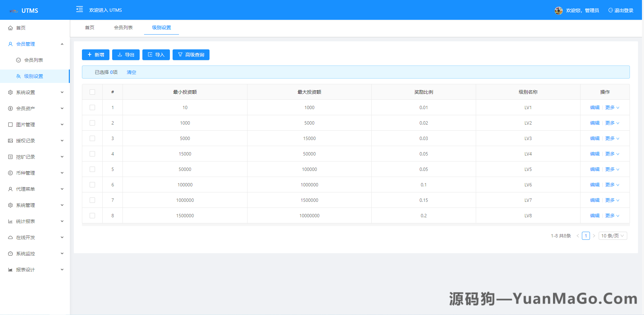
Task: Click 清空 to clear the selection
Action: [x=131, y=72]
